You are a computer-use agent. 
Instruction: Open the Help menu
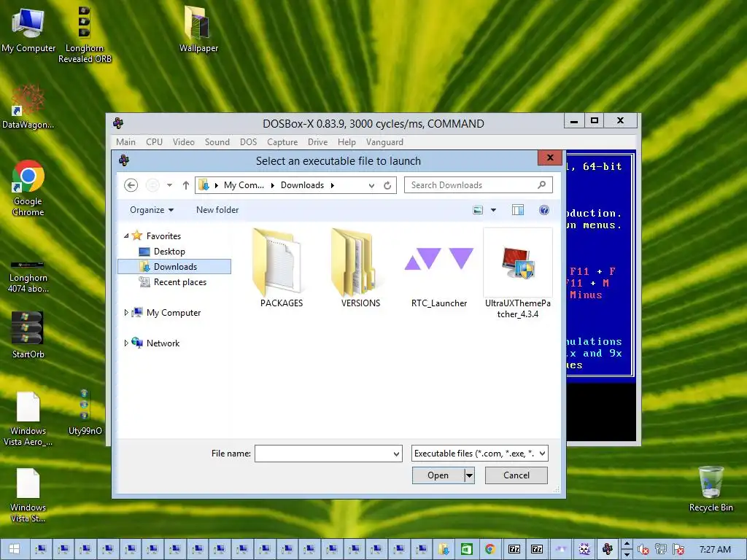(347, 142)
